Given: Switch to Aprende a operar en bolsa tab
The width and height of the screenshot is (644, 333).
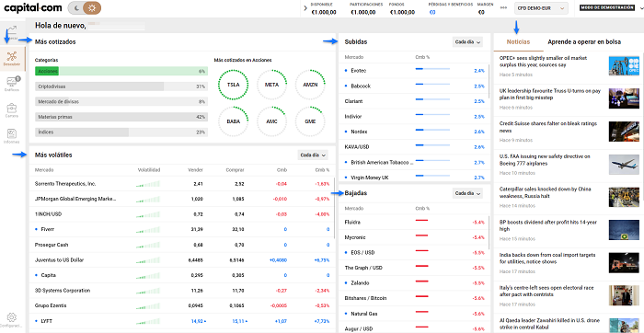Looking at the screenshot, I should coord(584,42).
